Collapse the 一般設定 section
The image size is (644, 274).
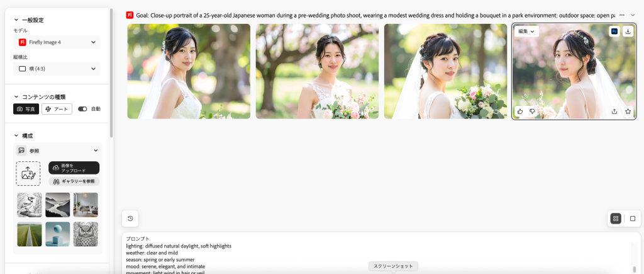[x=16, y=20]
